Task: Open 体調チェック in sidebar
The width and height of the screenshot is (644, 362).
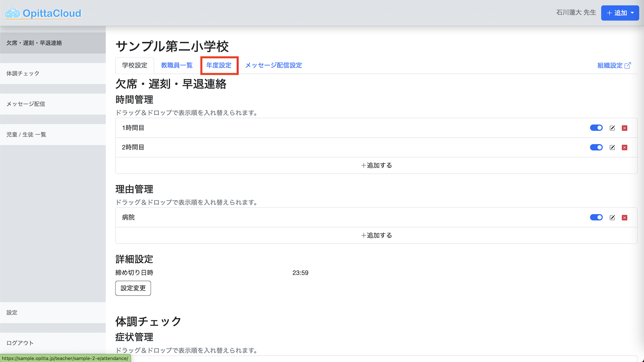Action: pos(53,73)
